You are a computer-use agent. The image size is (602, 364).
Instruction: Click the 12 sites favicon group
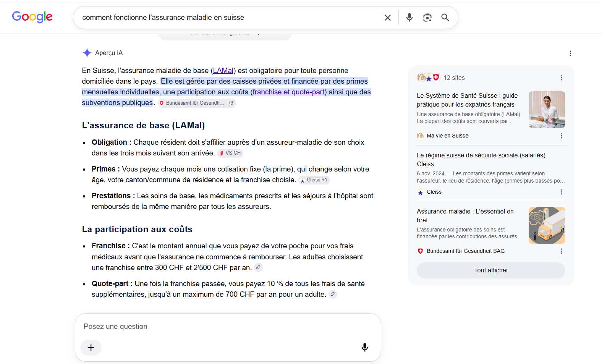coord(428,78)
